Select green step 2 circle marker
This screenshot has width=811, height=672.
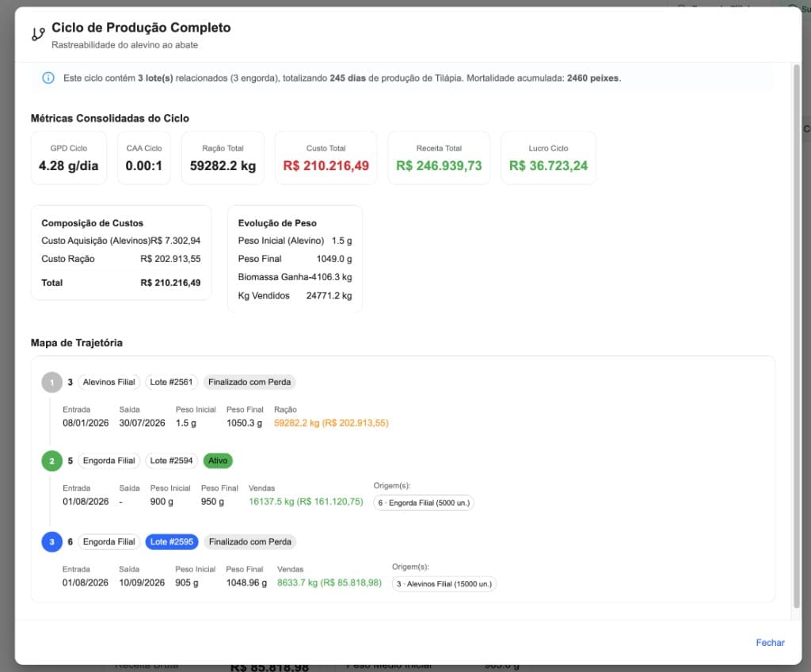[x=51, y=461]
